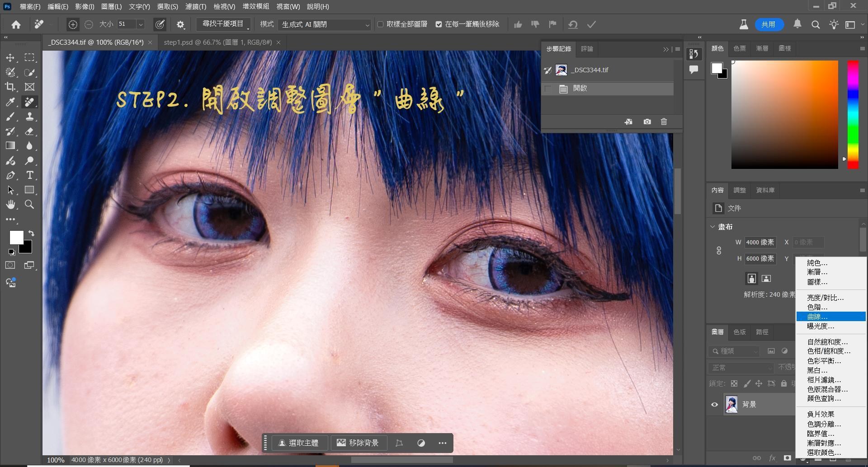Switch to step1.psd document tab
Viewport: 868px width, 467px height.
tap(217, 42)
